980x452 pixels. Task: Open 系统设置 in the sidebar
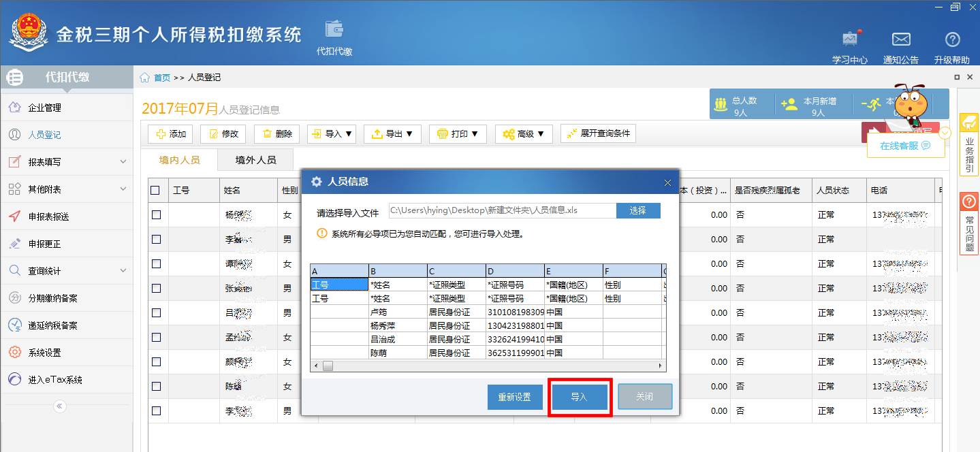(x=44, y=353)
